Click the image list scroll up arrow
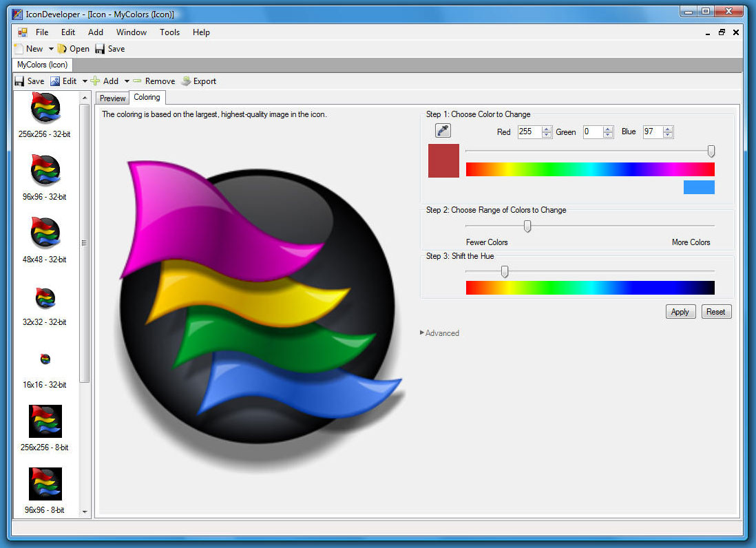Image resolution: width=756 pixels, height=548 pixels. [x=85, y=98]
